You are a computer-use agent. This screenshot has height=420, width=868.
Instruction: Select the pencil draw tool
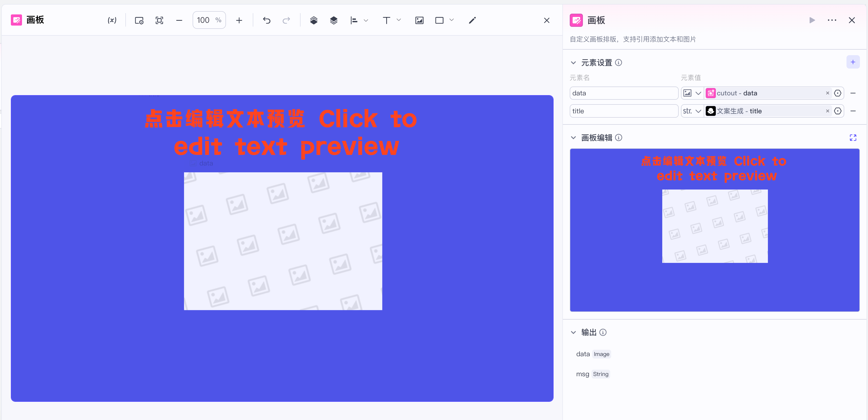pyautogui.click(x=472, y=20)
